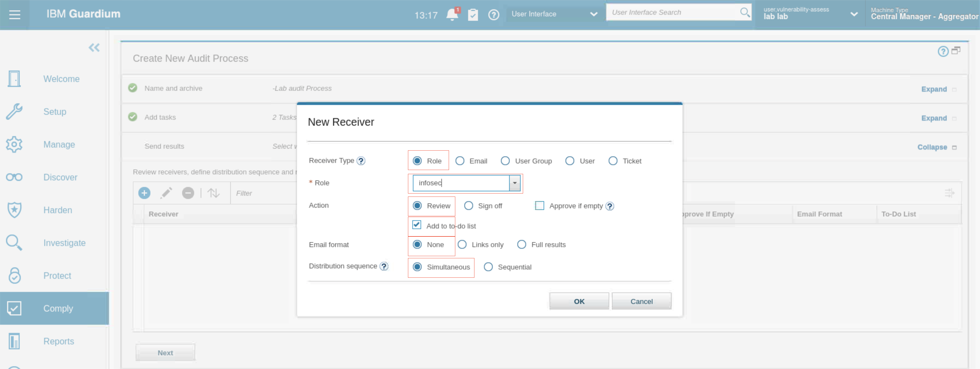Click the OK button in New Receiver
Screen dimensions: 980x369
pos(579,301)
